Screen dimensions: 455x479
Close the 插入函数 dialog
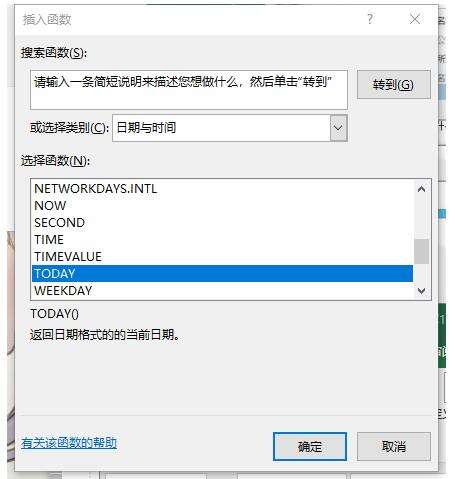415,19
